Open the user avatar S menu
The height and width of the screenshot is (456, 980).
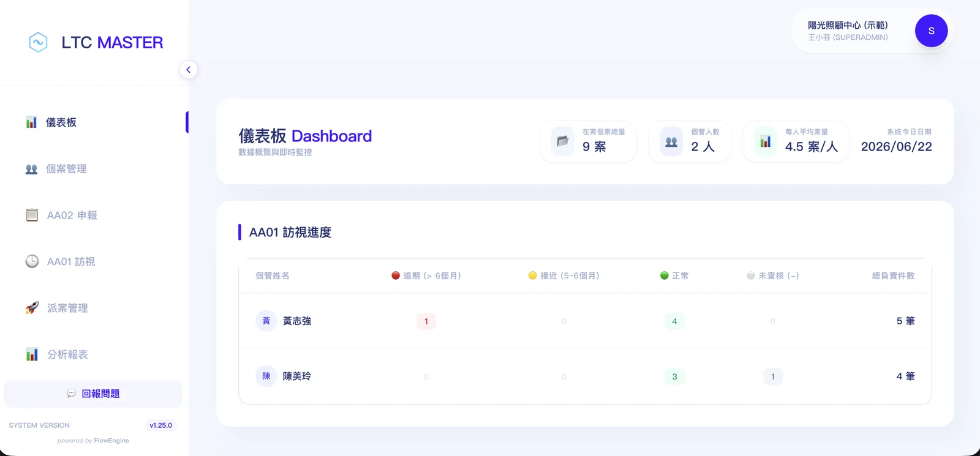931,31
